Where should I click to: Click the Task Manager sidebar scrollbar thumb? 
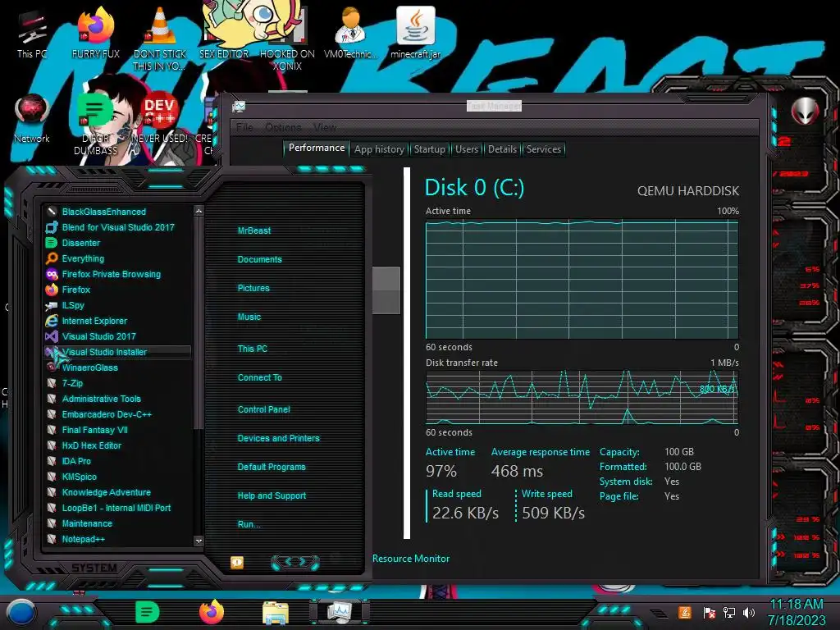click(x=386, y=290)
